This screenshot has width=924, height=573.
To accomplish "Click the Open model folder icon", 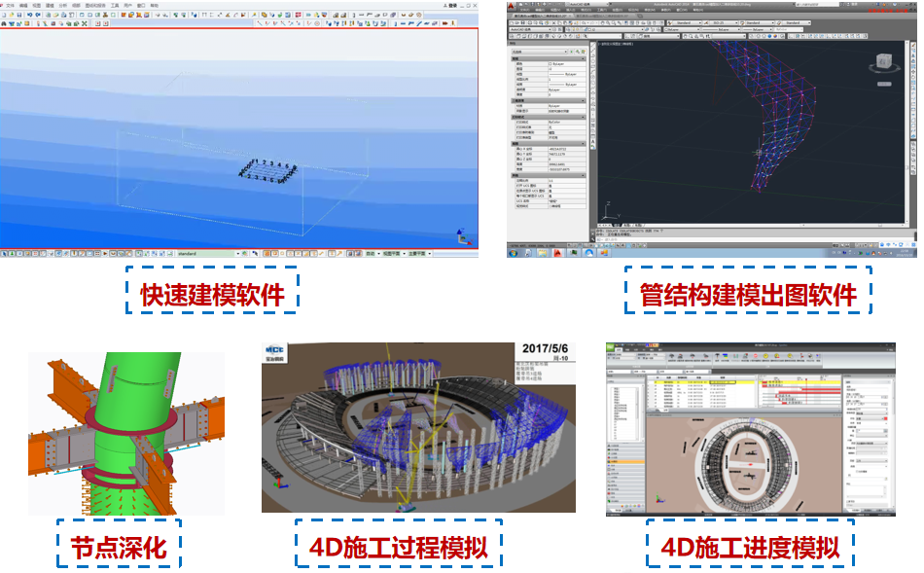I will (12, 15).
